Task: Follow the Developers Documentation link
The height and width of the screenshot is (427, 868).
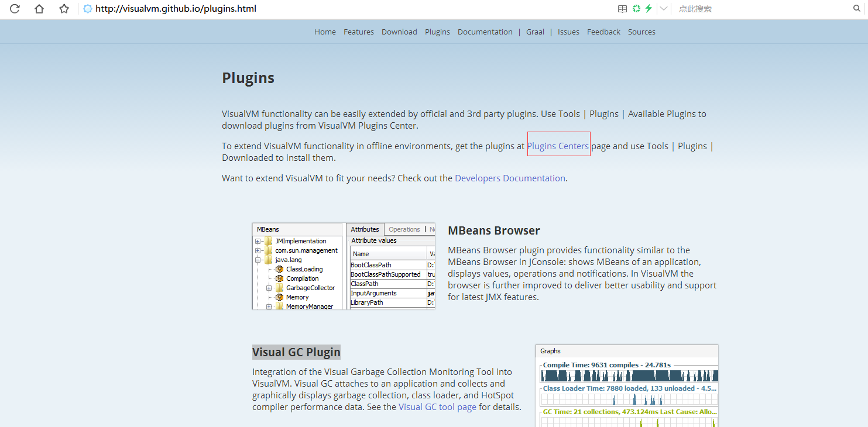Action: click(x=510, y=178)
